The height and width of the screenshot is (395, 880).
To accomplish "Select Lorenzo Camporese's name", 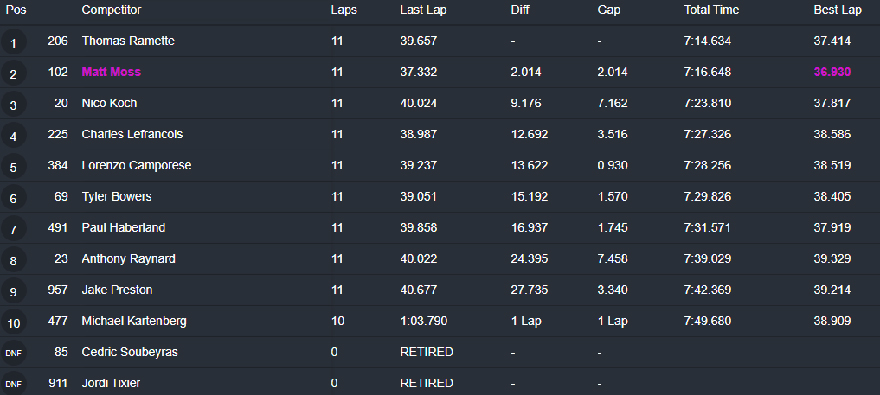I will pyautogui.click(x=136, y=166).
